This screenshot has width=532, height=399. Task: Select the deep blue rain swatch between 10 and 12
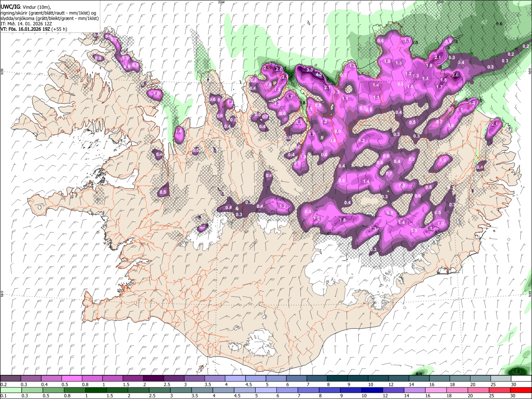pyautogui.click(x=372, y=390)
